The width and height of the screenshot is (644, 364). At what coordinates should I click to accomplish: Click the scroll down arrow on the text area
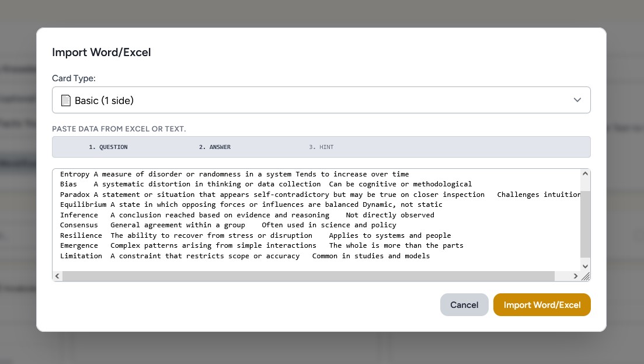[x=585, y=266]
